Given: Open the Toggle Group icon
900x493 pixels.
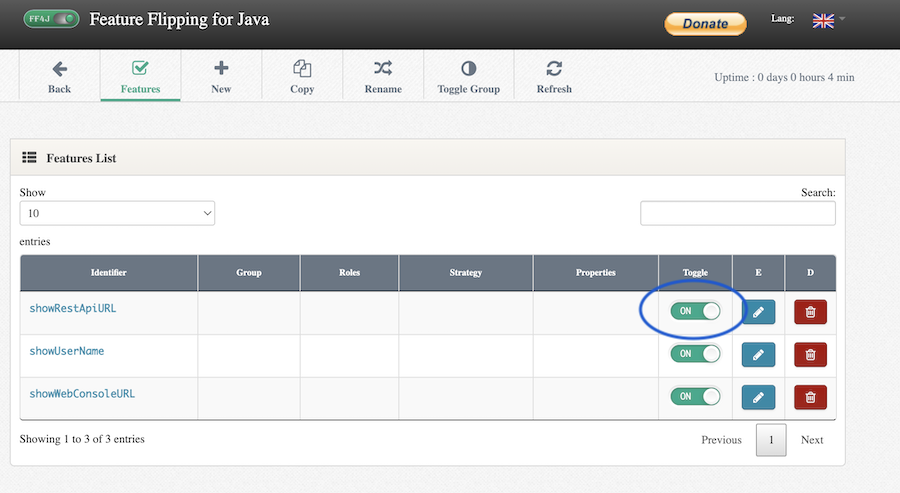Looking at the screenshot, I should pyautogui.click(x=468, y=69).
